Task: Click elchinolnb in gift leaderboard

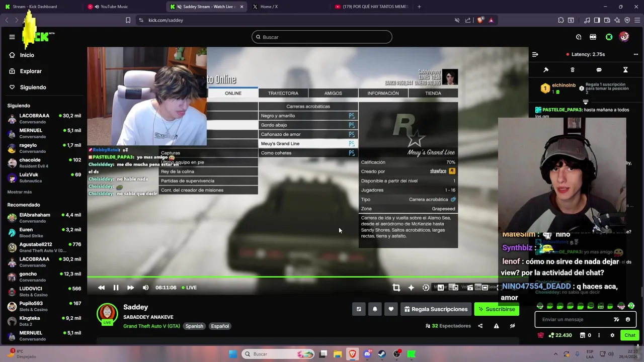Action: [x=563, y=85]
